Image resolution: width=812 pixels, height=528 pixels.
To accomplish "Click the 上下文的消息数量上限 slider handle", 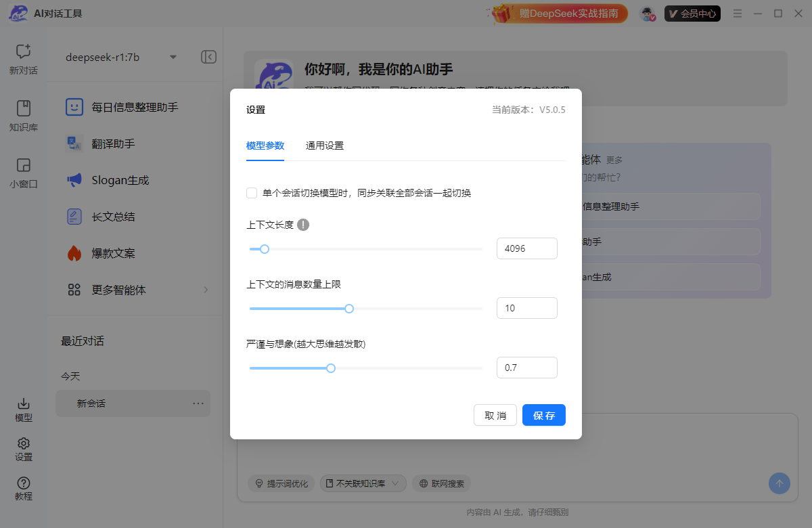I will [349, 309].
